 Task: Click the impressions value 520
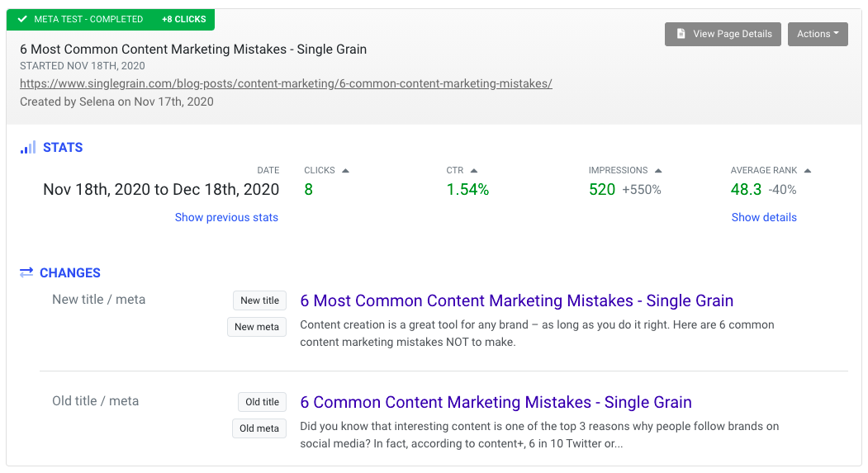click(602, 190)
